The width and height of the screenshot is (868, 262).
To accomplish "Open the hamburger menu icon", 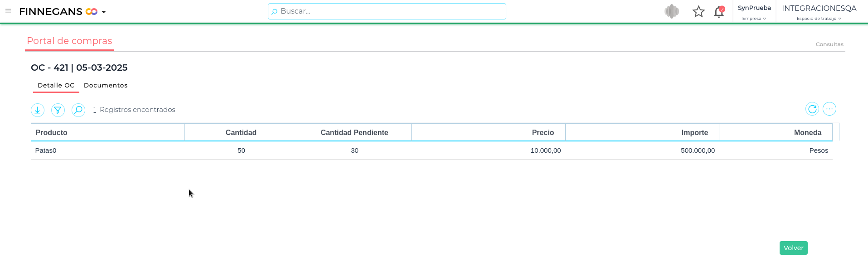I will click(8, 11).
